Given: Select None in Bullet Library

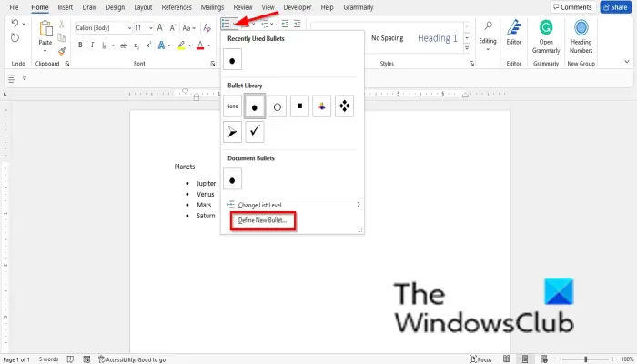Looking at the screenshot, I should pos(232,106).
